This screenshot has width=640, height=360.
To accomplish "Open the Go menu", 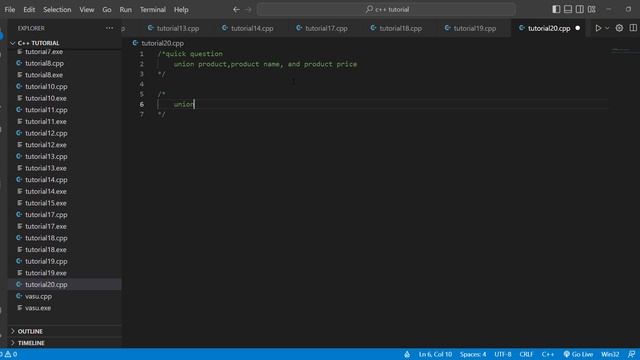I will [107, 9].
